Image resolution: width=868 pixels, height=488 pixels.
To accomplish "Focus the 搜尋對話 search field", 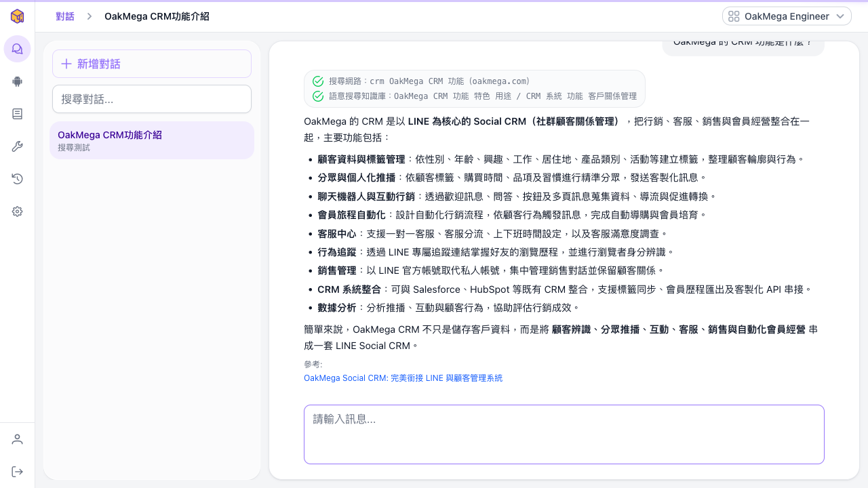I will pyautogui.click(x=152, y=99).
